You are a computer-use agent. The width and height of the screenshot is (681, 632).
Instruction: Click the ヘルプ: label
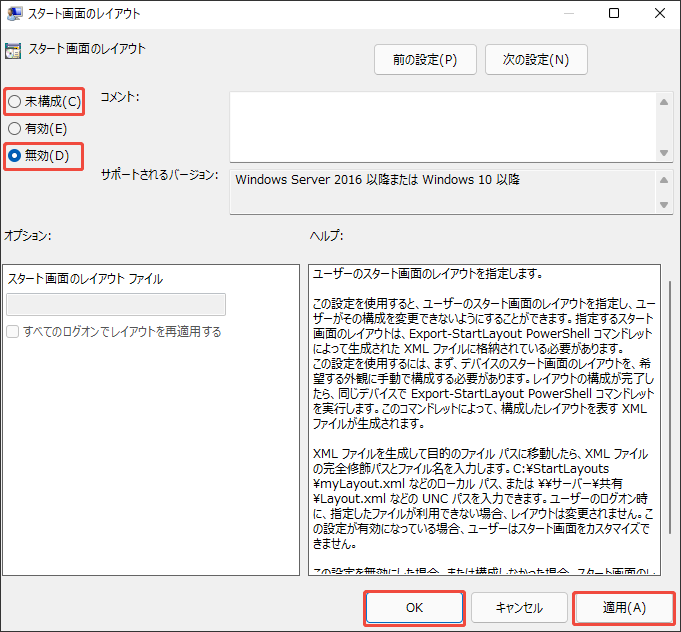point(327,235)
